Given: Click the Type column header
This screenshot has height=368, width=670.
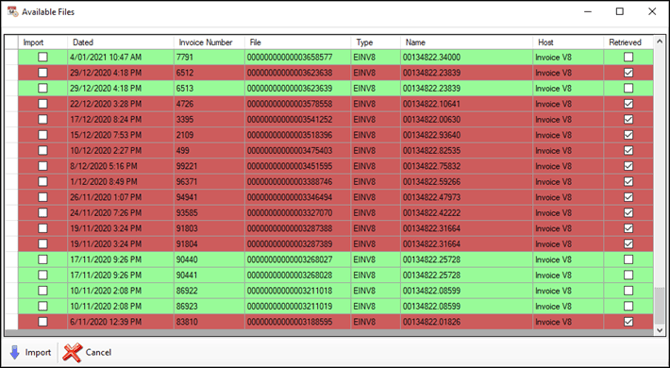Looking at the screenshot, I should [x=376, y=42].
